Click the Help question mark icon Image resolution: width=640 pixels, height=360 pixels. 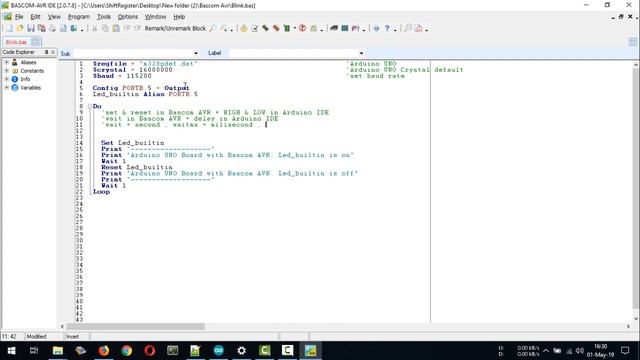coord(387,28)
